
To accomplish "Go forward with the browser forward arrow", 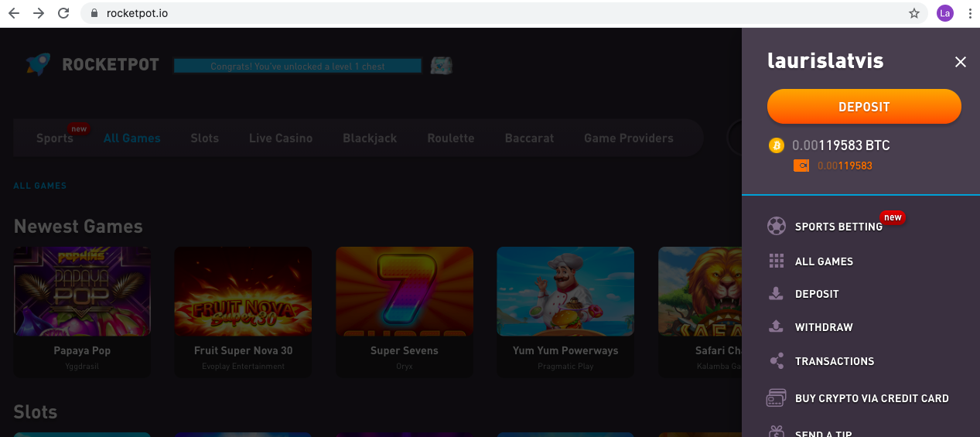I will 39,13.
